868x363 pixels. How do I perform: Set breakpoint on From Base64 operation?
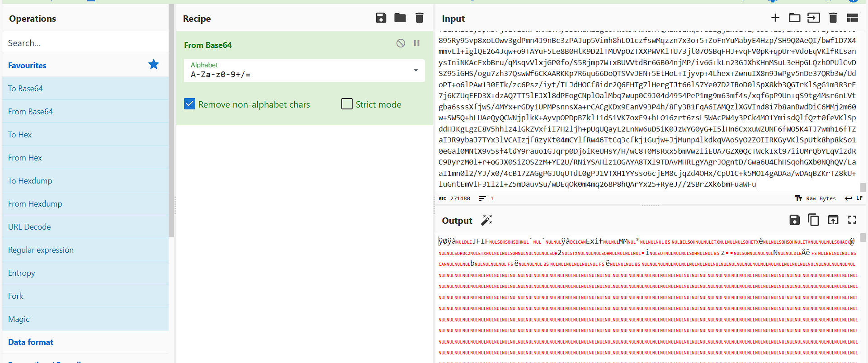(417, 43)
